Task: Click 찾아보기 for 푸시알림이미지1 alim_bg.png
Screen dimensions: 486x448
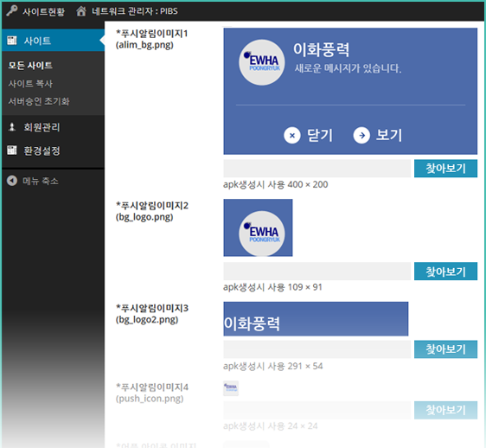Action: pyautogui.click(x=445, y=169)
